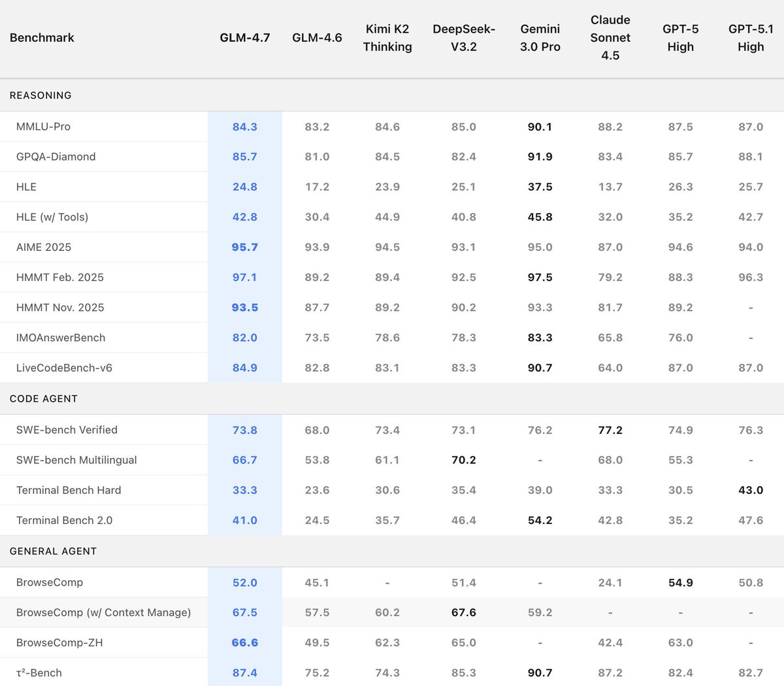This screenshot has width=784, height=686.
Task: Click GPT-5.1 High Terminal Bench Hard 43.0
Action: 751,490
